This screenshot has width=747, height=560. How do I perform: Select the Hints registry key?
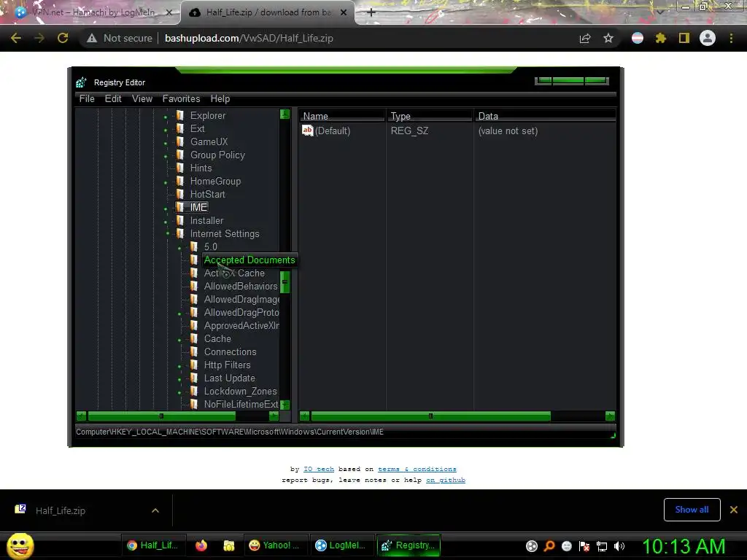tap(201, 168)
